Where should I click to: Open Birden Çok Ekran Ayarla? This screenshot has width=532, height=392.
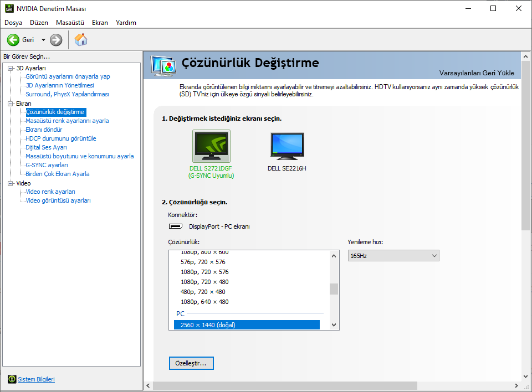coord(58,174)
